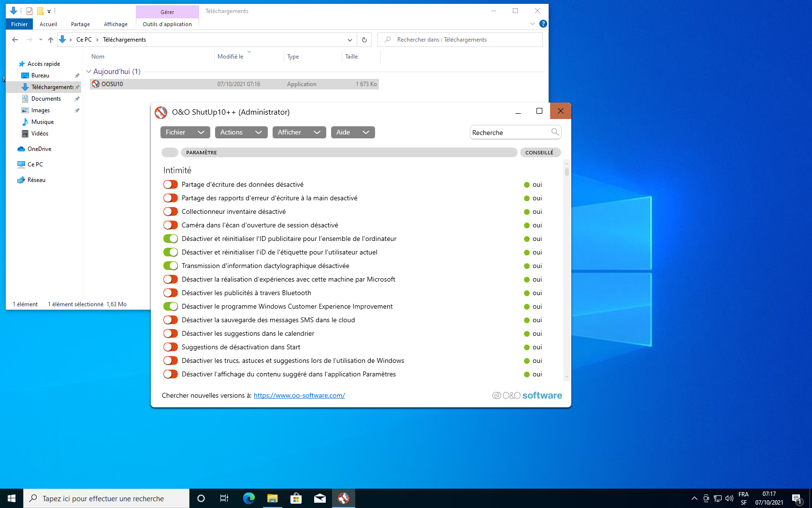Toggle 'Transmission d'information dactylographique désactivée'
This screenshot has height=508, width=812.
coord(171,266)
